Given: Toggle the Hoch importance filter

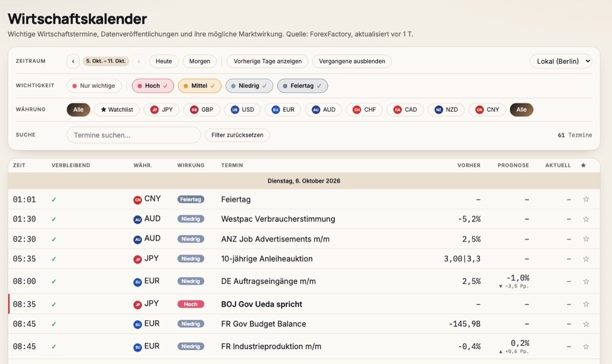Looking at the screenshot, I should tap(152, 86).
